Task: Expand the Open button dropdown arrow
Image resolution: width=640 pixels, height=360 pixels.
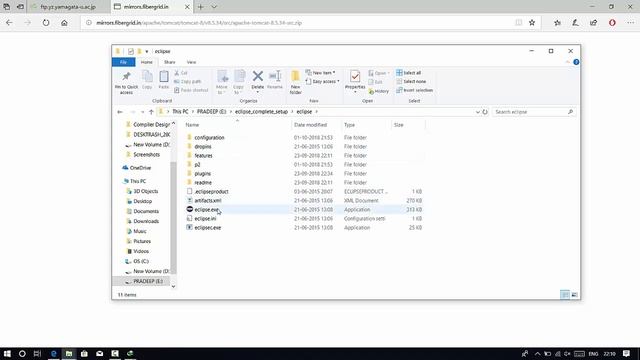Action: pos(389,73)
